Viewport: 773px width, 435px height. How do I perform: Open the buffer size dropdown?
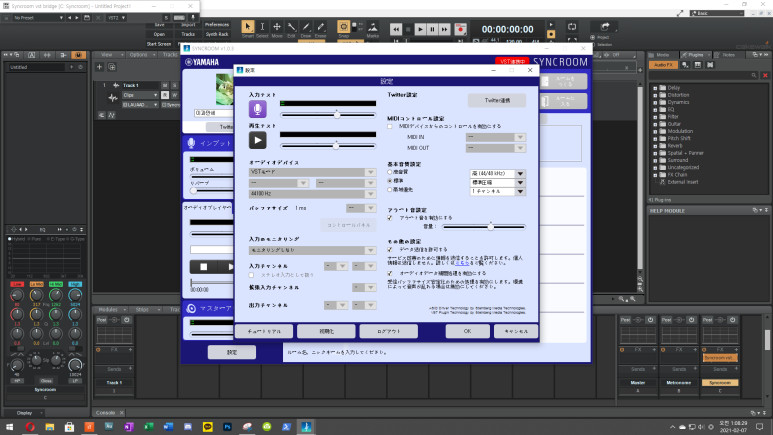pyautogui.click(x=361, y=208)
